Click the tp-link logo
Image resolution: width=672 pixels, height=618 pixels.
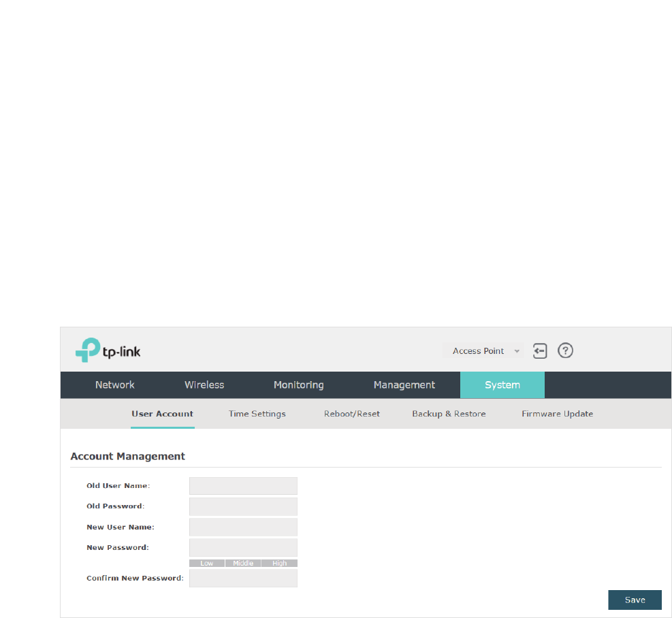(x=108, y=350)
